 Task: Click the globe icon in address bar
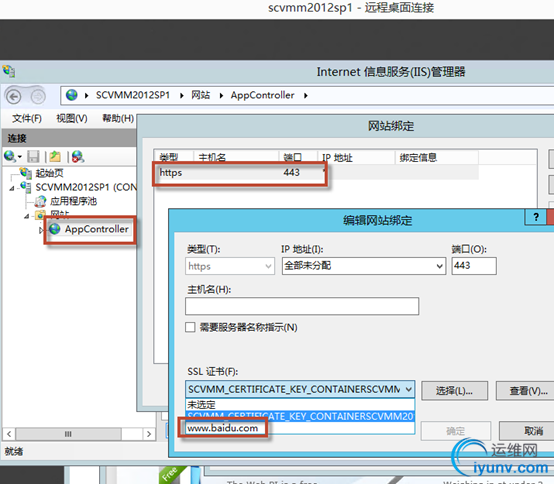(71, 95)
